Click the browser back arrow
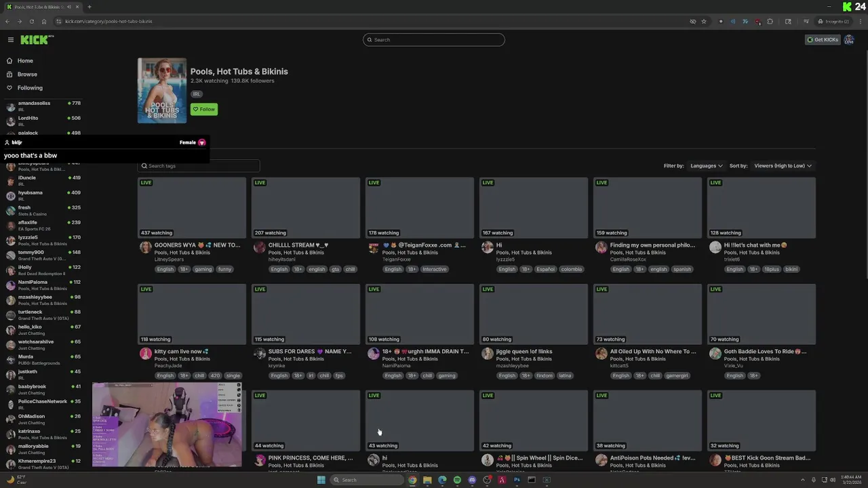Viewport: 868px width, 488px height. pos(7,22)
